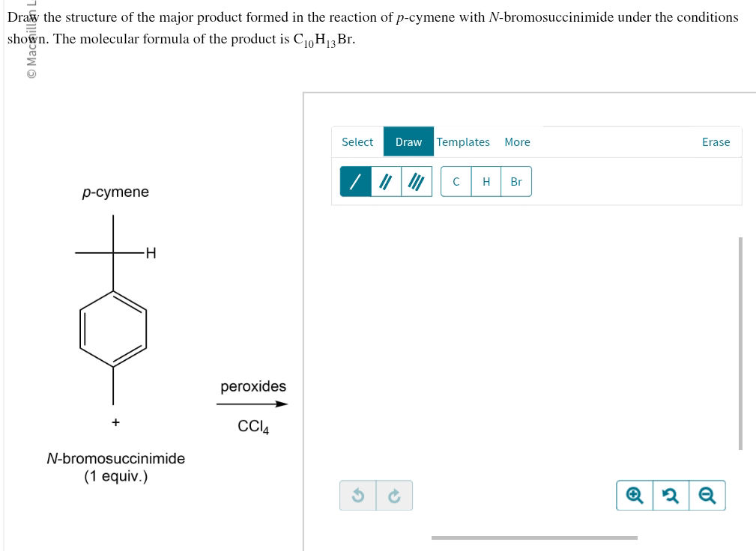Click the p-cymene structure label

(x=115, y=192)
